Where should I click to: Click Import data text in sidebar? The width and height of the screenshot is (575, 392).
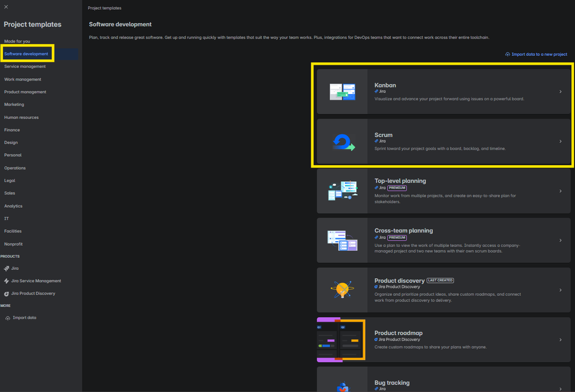25,318
